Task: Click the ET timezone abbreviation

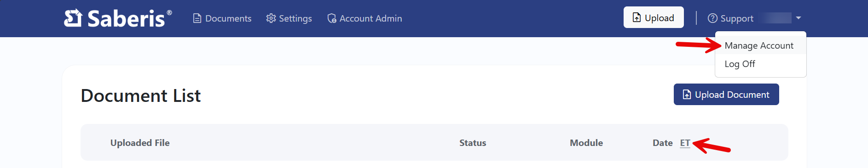Action: (685, 143)
